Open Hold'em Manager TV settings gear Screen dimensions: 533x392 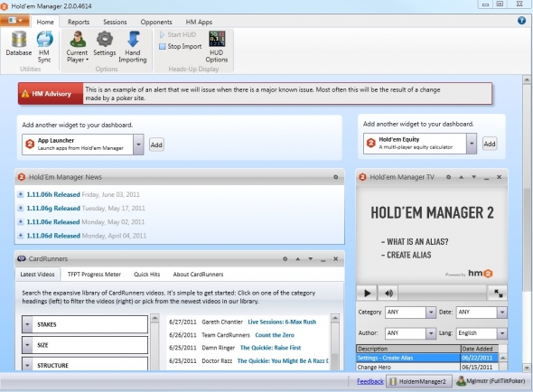pyautogui.click(x=449, y=177)
